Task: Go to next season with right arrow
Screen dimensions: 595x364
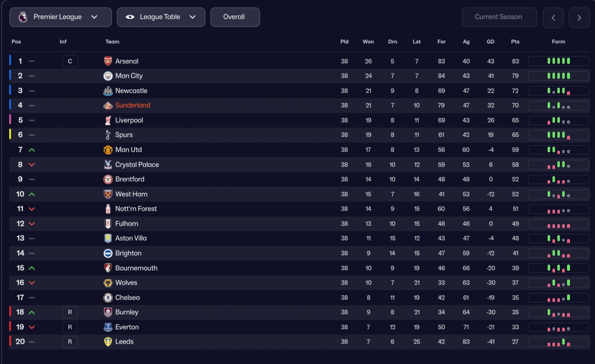Action: pyautogui.click(x=579, y=18)
